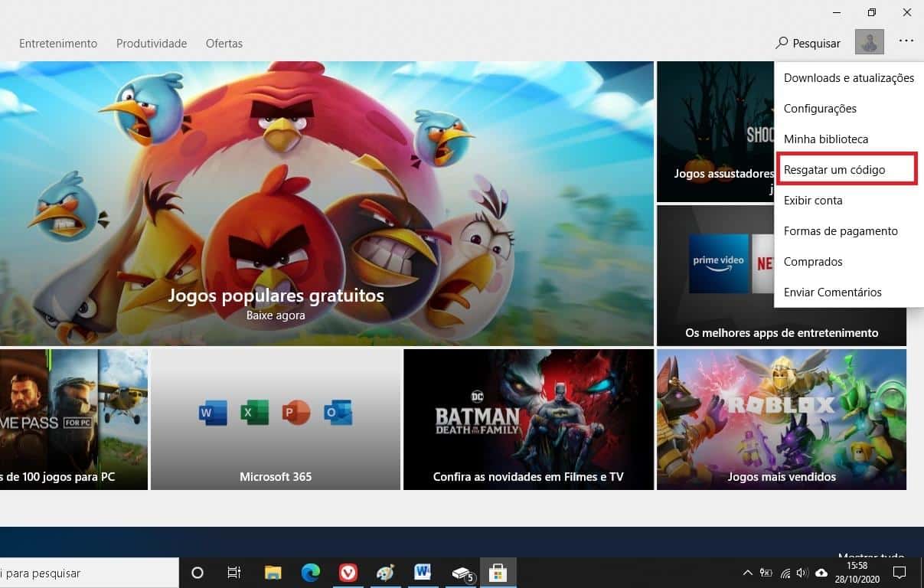924x588 pixels.
Task: Click the taskbar search box
Action: point(89,573)
